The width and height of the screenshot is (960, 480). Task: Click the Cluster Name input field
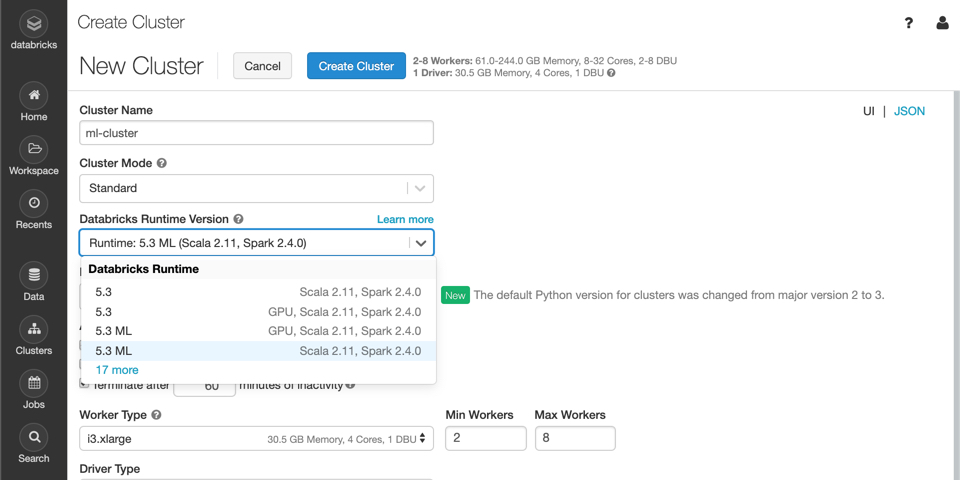click(x=256, y=133)
